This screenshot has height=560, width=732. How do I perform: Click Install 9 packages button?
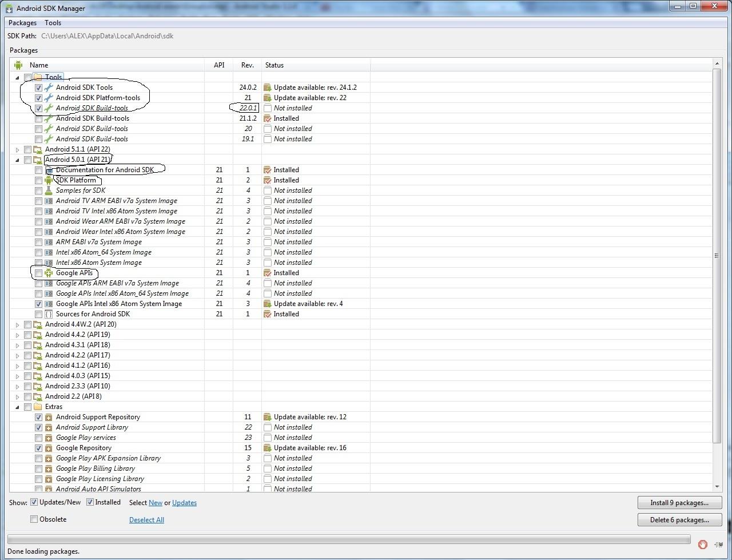(679, 503)
